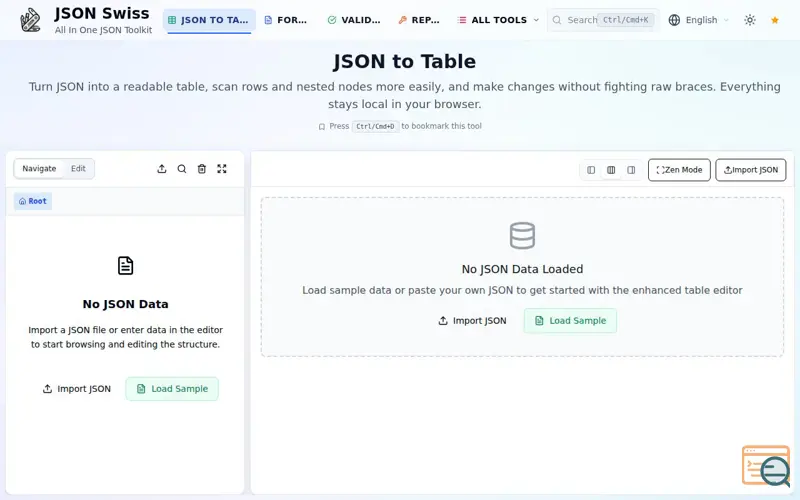The width and height of the screenshot is (800, 500).
Task: Click the 'No JSON Data Loaded' heading
Action: pos(522,269)
